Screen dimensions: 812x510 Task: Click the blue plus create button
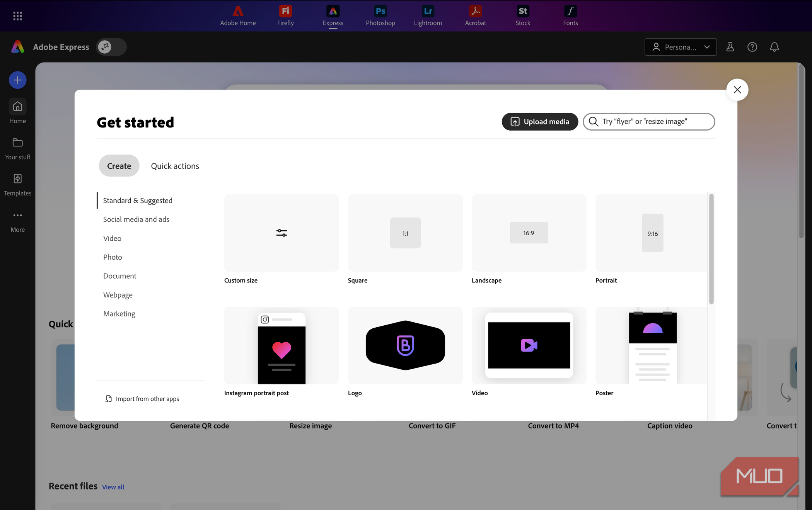click(x=17, y=80)
